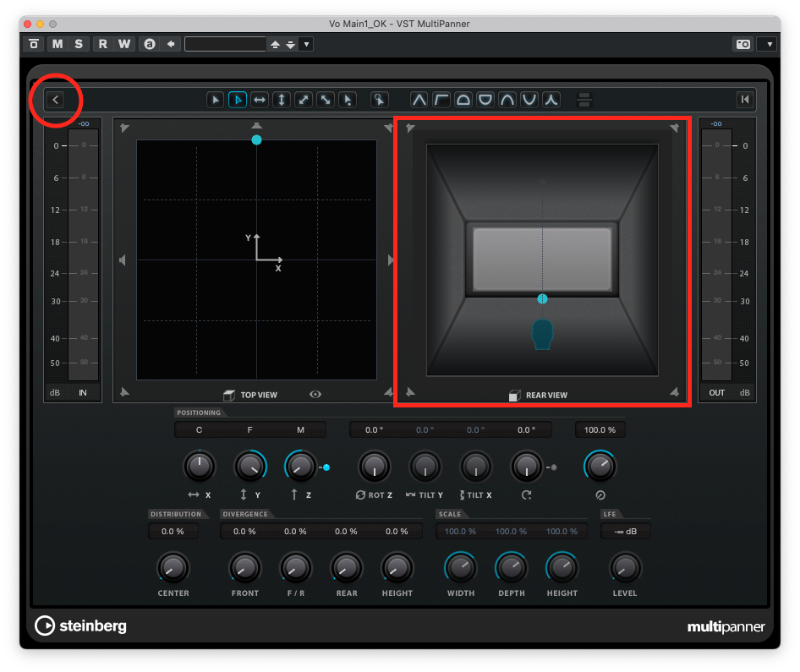Expand the dropdown arrow next to camera icon
This screenshot has width=800, height=672.
click(x=767, y=44)
